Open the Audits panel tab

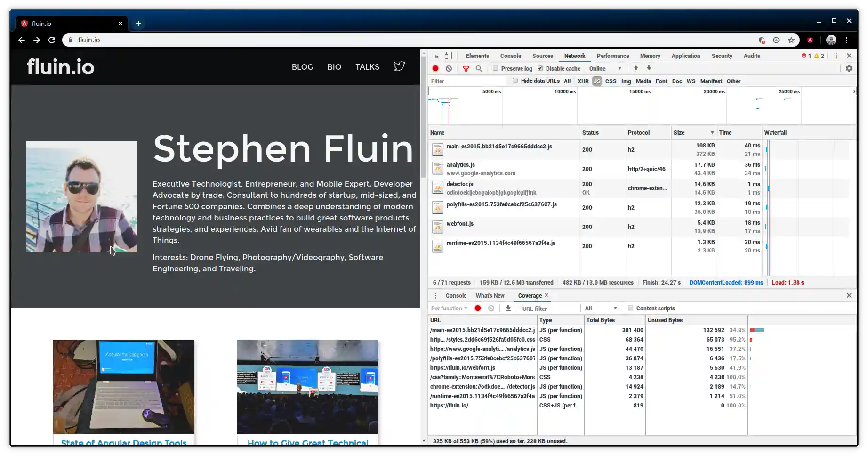point(752,56)
